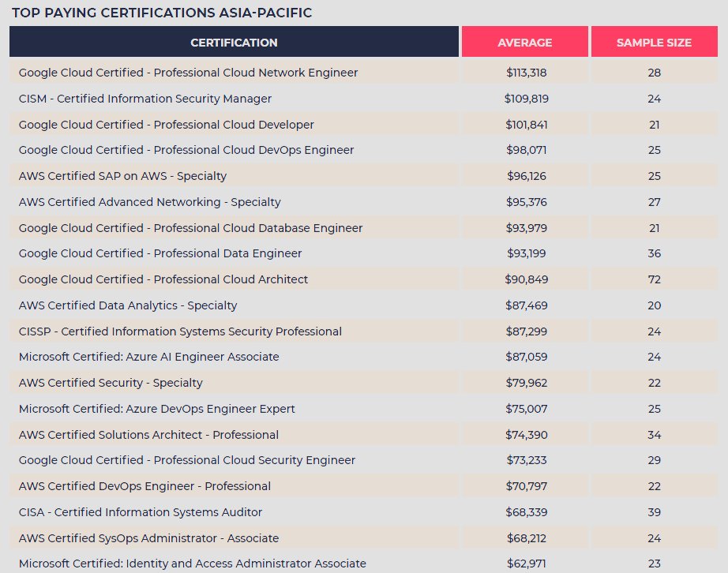Click 'AWS Certified Data Analytics - Specialty'
This screenshot has width=728, height=573.
128,305
